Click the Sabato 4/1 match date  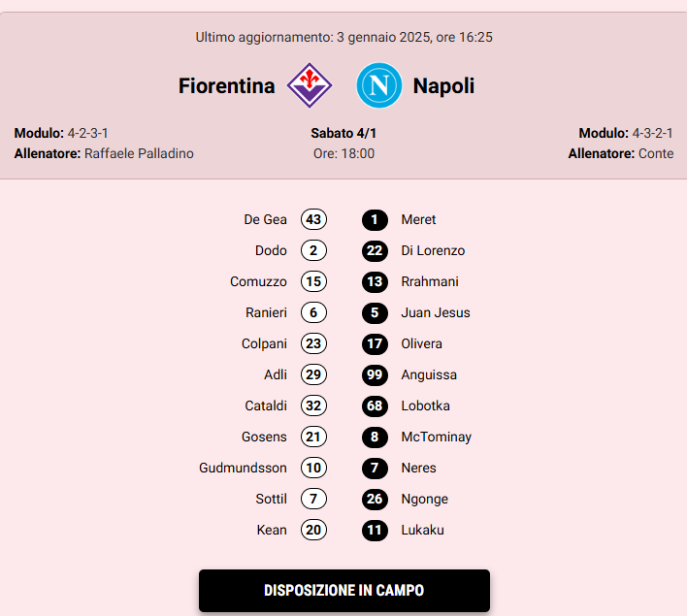(x=343, y=133)
